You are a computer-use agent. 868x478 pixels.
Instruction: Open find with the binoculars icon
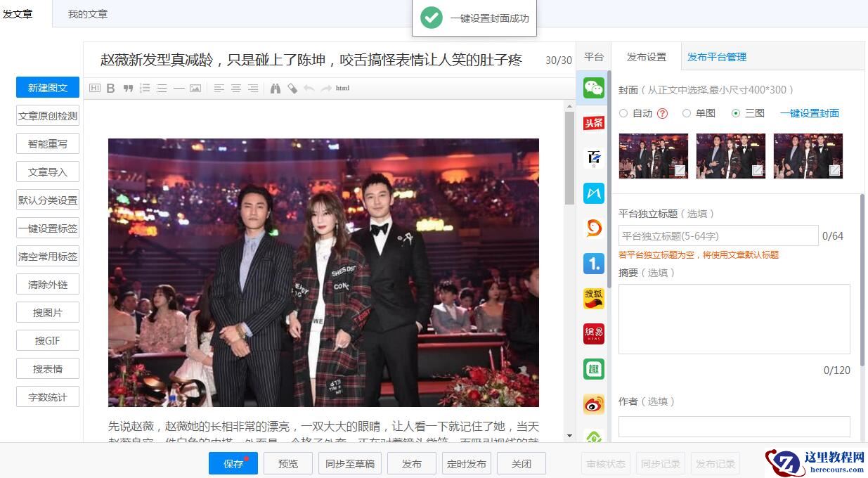275,88
